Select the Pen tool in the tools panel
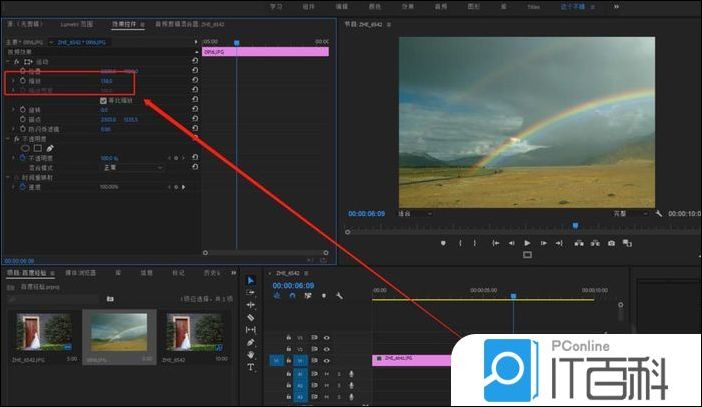 (x=251, y=342)
